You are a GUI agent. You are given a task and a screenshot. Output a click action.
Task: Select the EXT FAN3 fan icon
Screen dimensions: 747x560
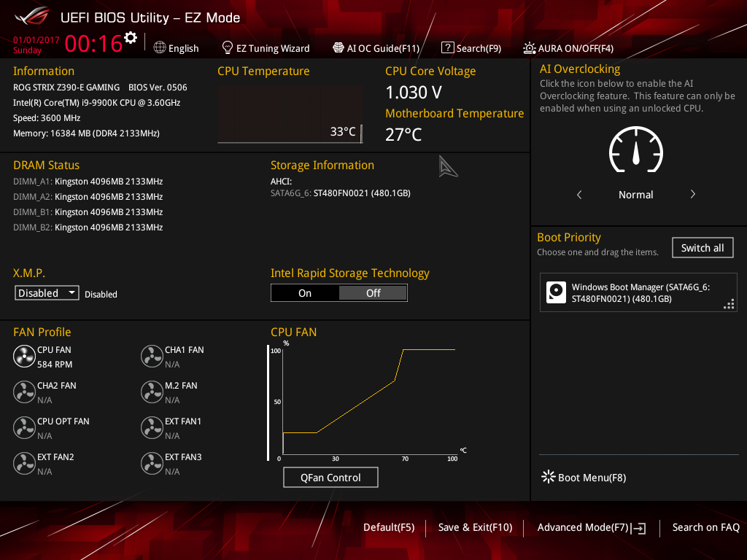152,463
